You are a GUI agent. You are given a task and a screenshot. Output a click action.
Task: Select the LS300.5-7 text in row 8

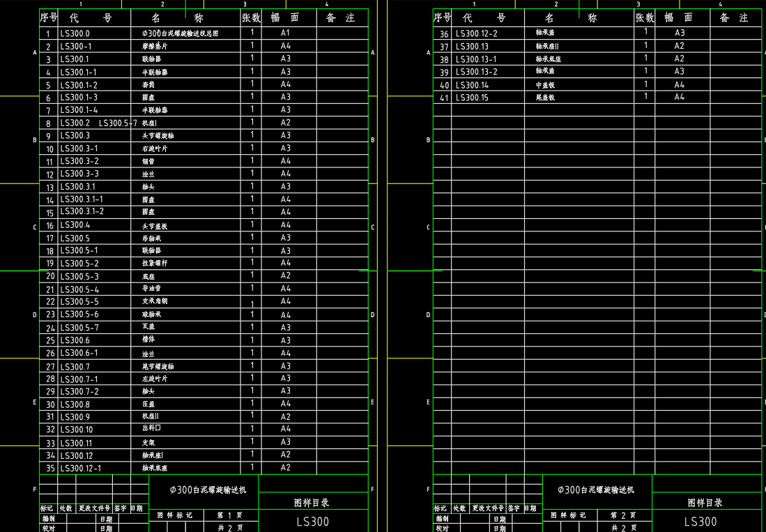[x=118, y=123]
